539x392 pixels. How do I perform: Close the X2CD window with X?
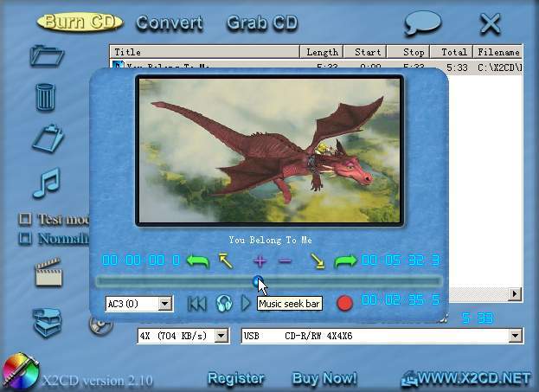click(491, 23)
